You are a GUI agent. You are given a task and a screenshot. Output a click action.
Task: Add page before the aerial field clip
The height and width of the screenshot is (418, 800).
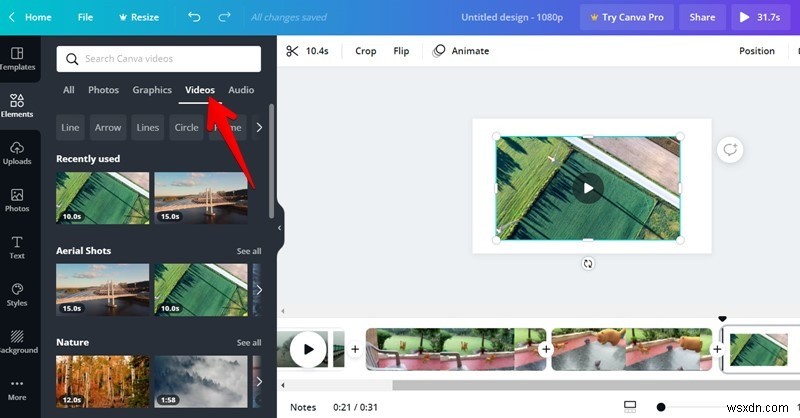point(717,349)
